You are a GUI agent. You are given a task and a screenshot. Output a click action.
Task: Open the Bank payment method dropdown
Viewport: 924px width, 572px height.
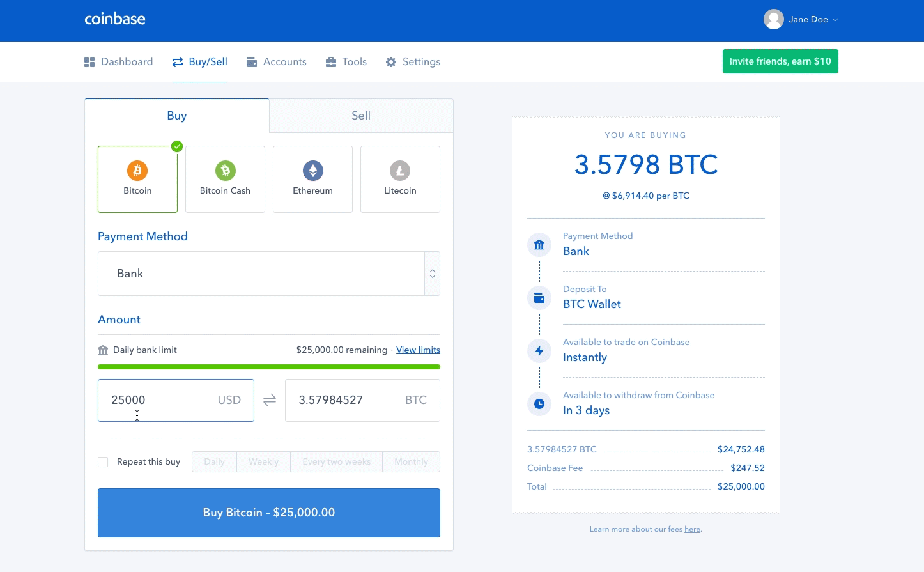pyautogui.click(x=269, y=274)
